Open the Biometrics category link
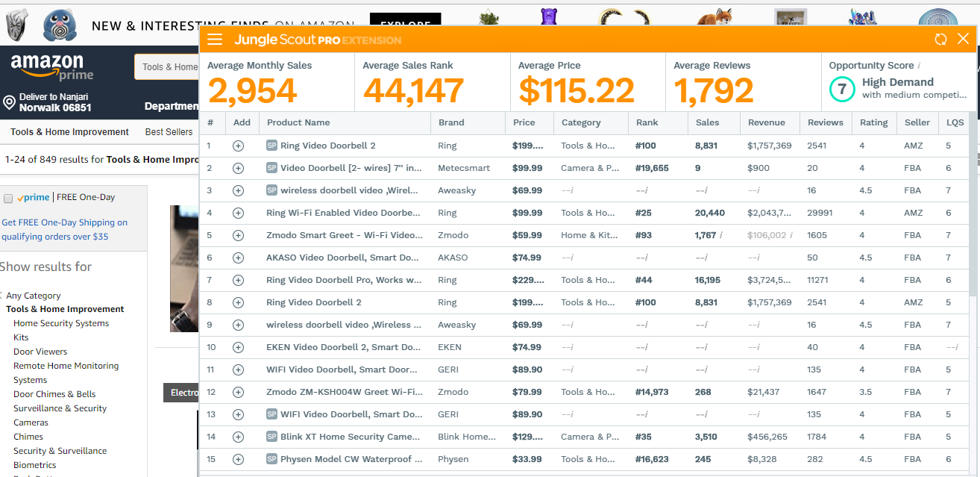980x477 pixels. (35, 465)
